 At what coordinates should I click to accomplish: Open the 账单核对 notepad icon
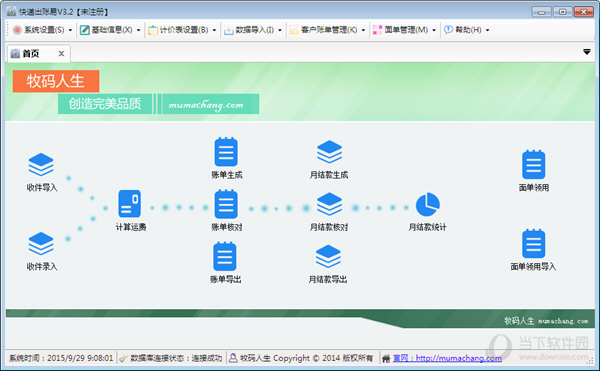coord(226,204)
